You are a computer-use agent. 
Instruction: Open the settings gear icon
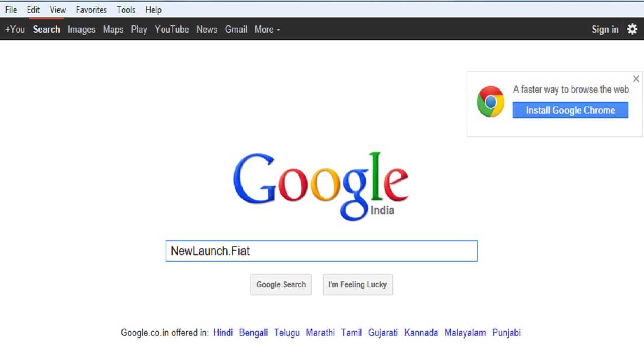[x=632, y=29]
